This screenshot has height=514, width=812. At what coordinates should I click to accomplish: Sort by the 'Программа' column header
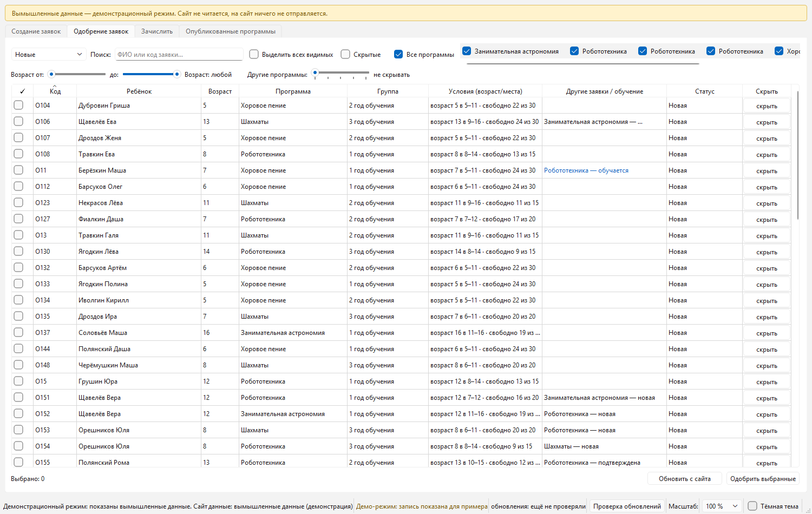click(x=293, y=91)
